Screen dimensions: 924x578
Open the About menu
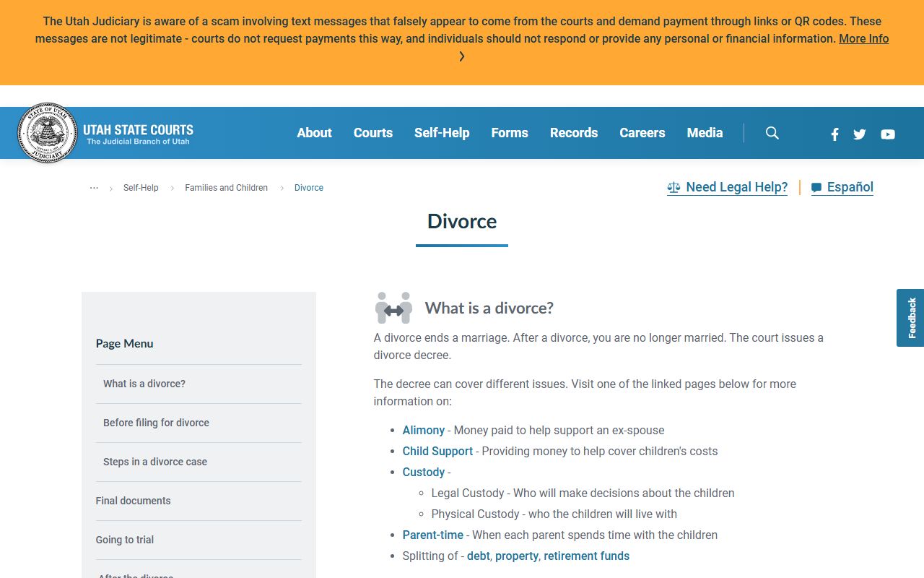[315, 133]
